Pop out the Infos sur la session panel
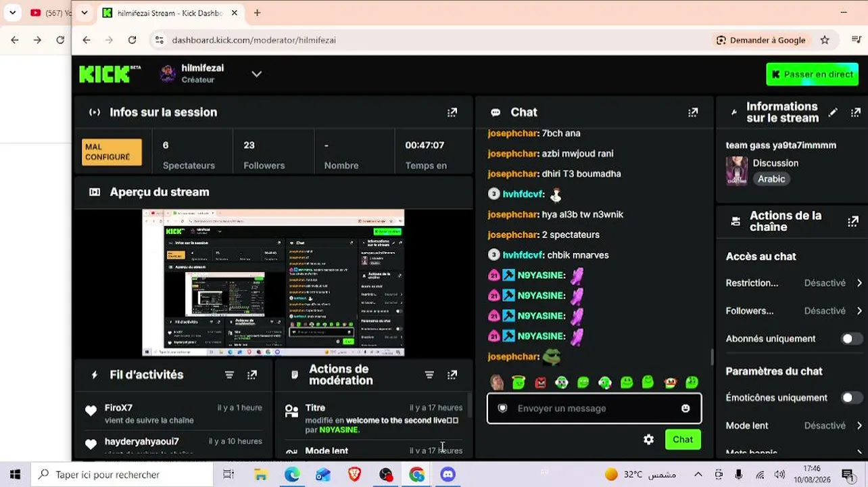Image resolution: width=868 pixels, height=487 pixels. pyautogui.click(x=452, y=112)
